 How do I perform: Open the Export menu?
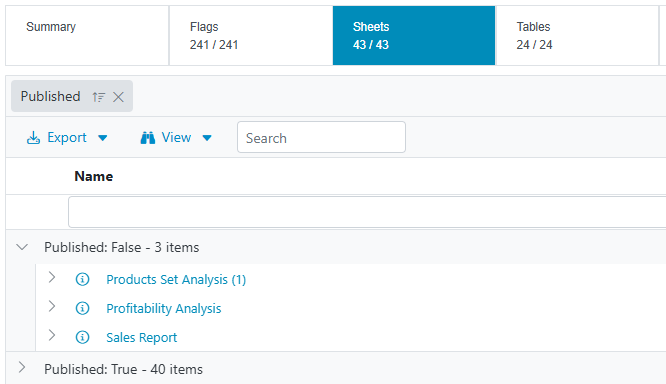67,138
